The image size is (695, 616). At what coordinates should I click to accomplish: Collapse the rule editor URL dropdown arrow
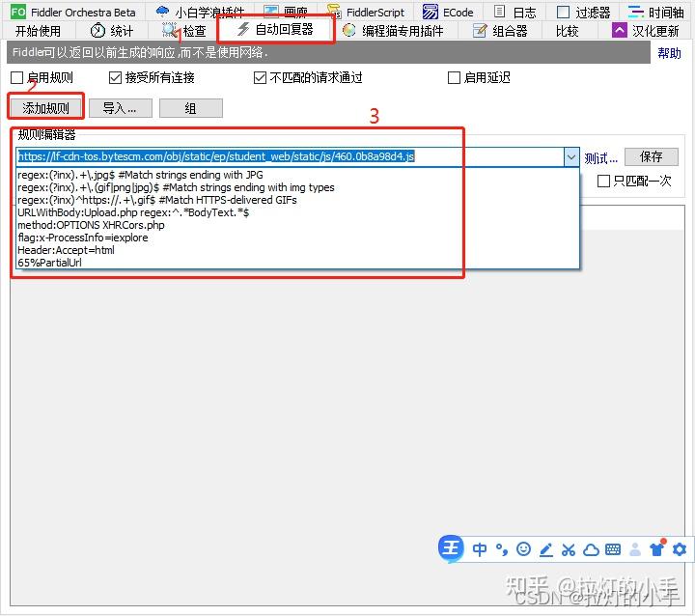[x=571, y=157]
